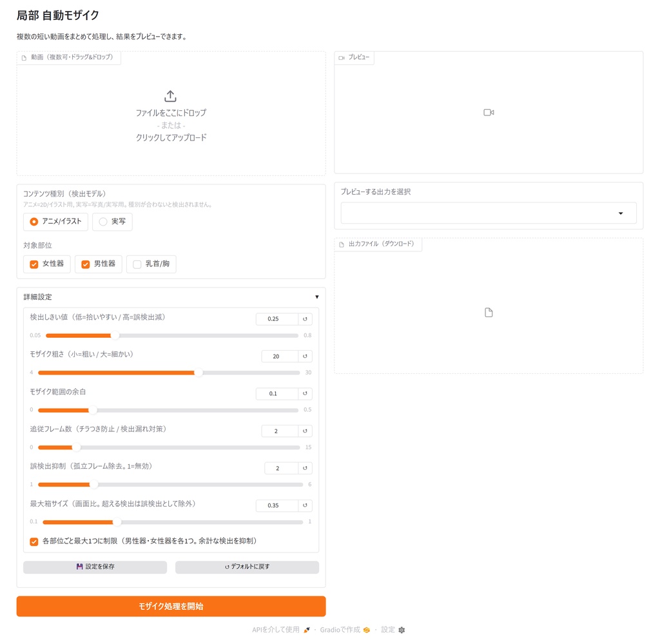Reset the 最大箱サイズ value with its reset icon
The image size is (660, 644).
pos(305,505)
